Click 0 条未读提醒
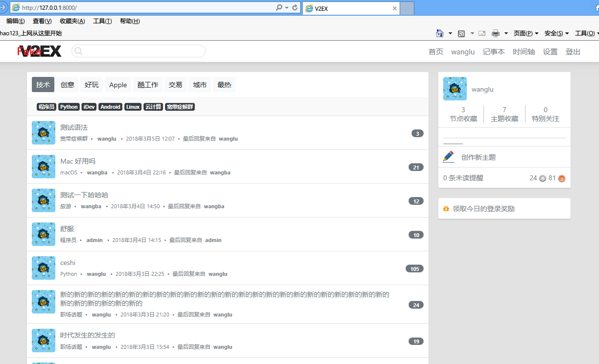599x364 pixels. [x=463, y=178]
